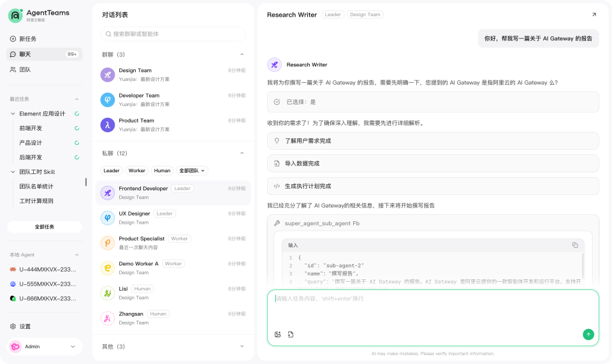The height and width of the screenshot is (364, 612).
Task: Click the 新任务 plus icon
Action: click(x=13, y=39)
